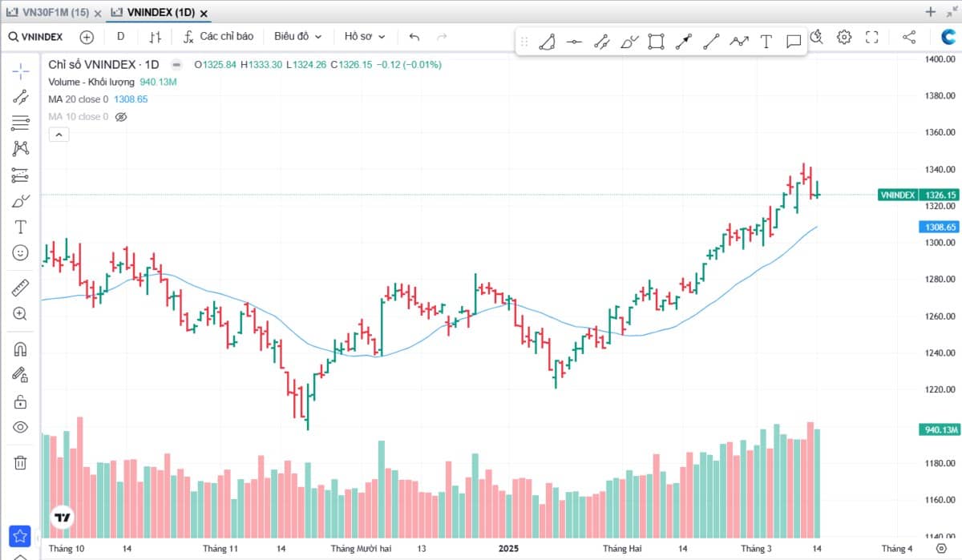Click the VNINDEX 1326.15 price label
The image size is (962, 560).
click(x=919, y=195)
